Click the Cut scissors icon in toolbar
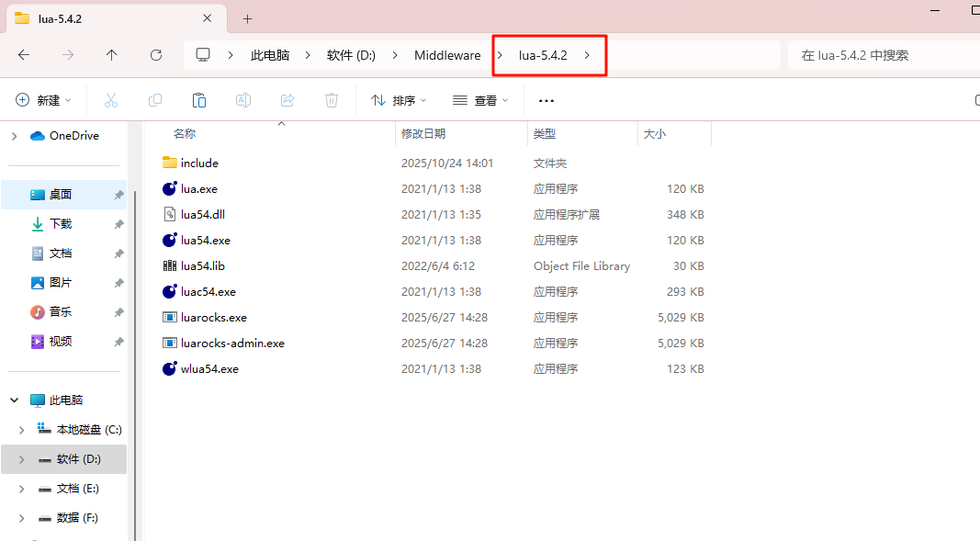This screenshot has height=541, width=980. pyautogui.click(x=111, y=100)
